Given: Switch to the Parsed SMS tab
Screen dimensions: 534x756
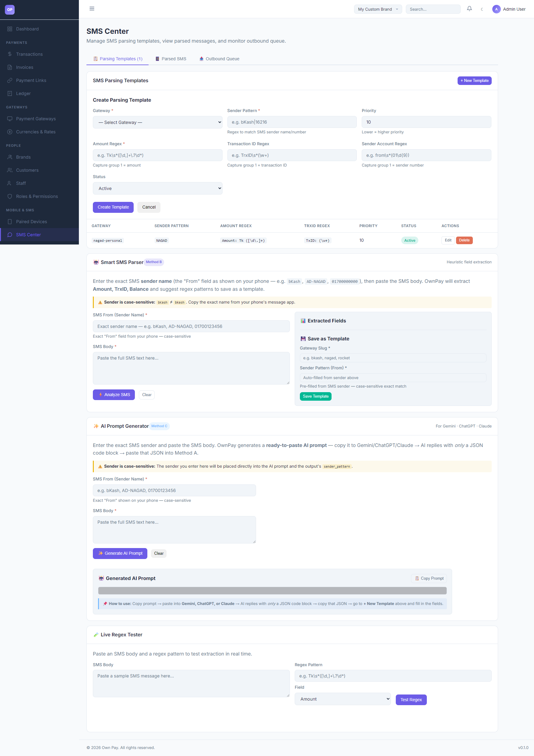Looking at the screenshot, I should [x=170, y=59].
